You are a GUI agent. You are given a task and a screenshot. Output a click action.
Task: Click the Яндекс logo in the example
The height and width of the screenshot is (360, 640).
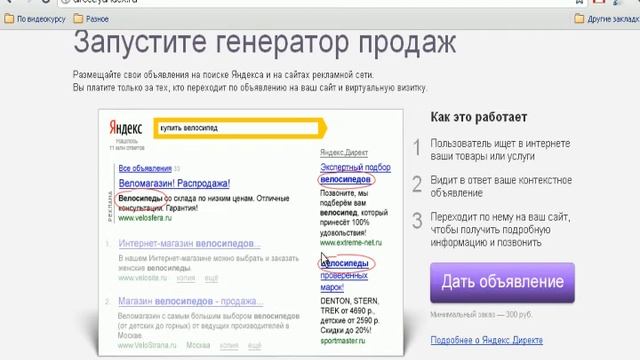pos(125,128)
